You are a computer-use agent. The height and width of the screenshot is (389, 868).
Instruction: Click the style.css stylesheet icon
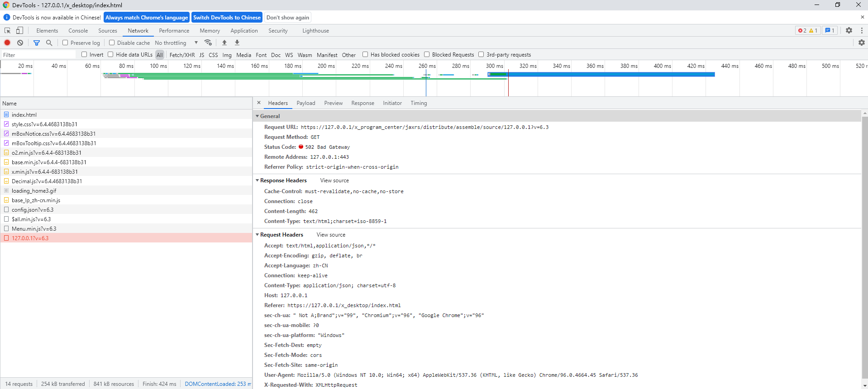(6, 124)
